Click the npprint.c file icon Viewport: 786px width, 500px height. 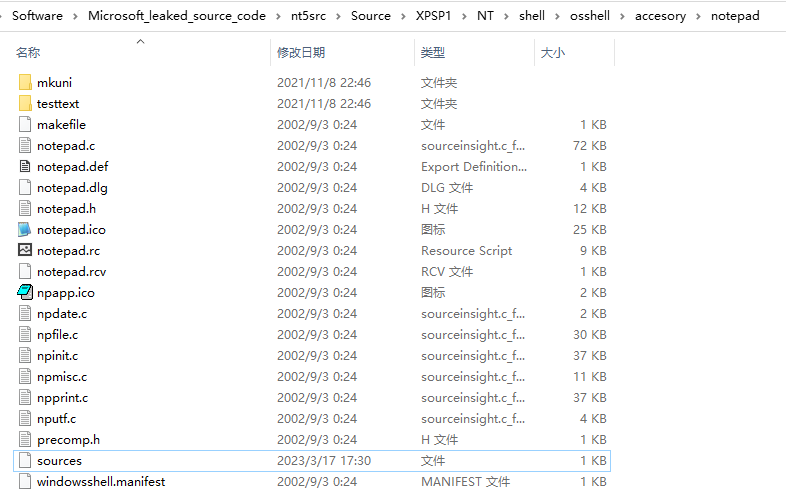(x=25, y=398)
